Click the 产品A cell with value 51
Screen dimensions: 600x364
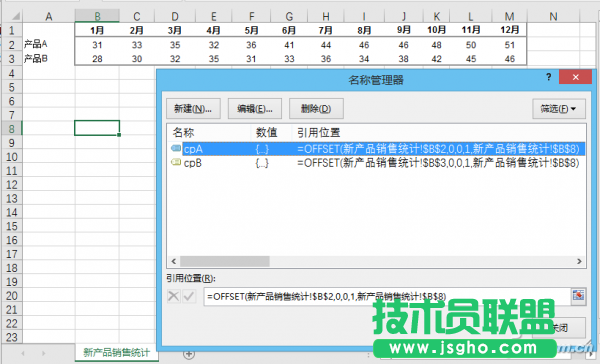509,45
